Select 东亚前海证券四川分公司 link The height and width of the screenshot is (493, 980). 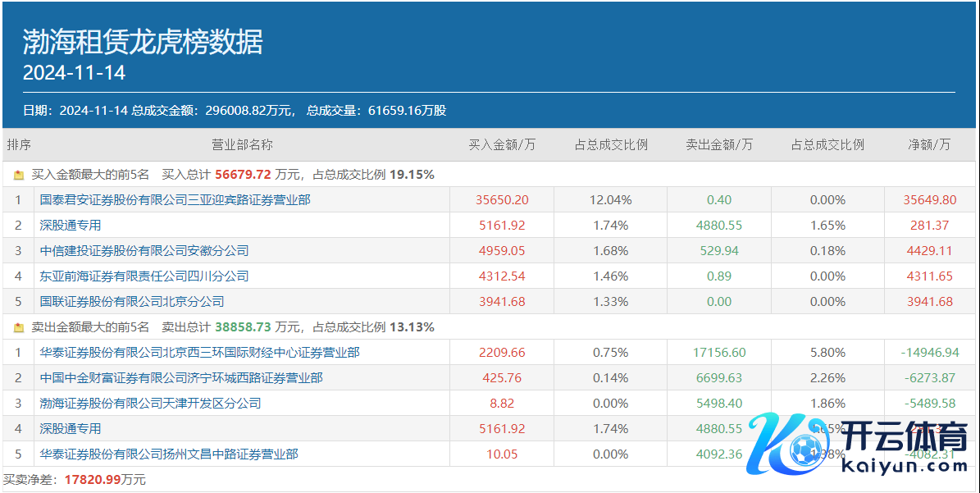(144, 276)
